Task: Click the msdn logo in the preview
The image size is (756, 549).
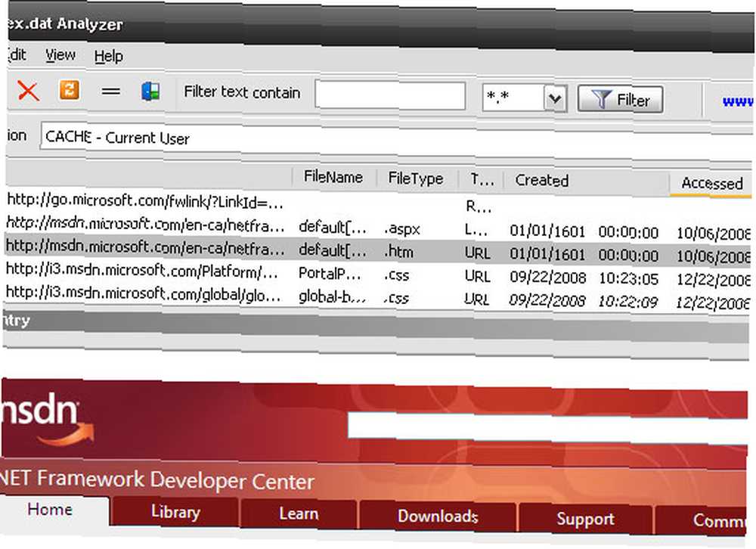Action: coord(46,419)
